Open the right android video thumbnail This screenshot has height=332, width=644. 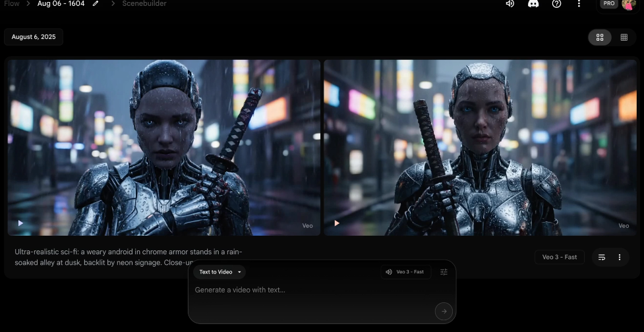click(x=479, y=147)
